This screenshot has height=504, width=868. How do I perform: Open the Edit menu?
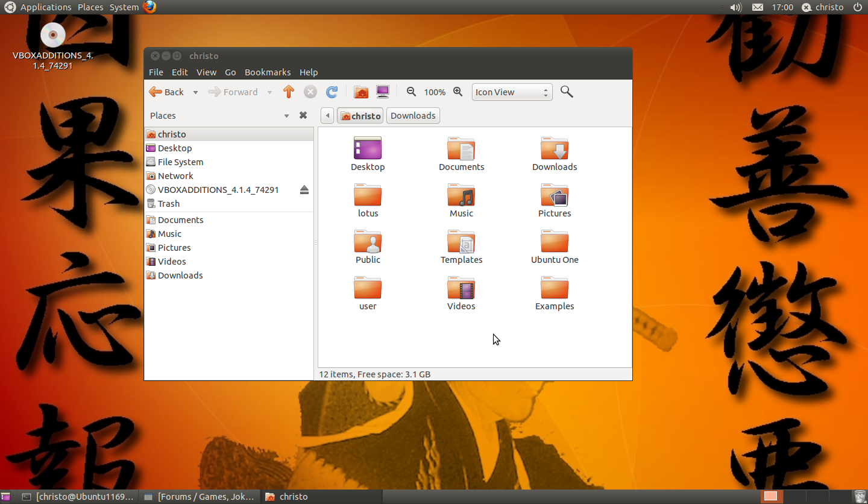180,72
